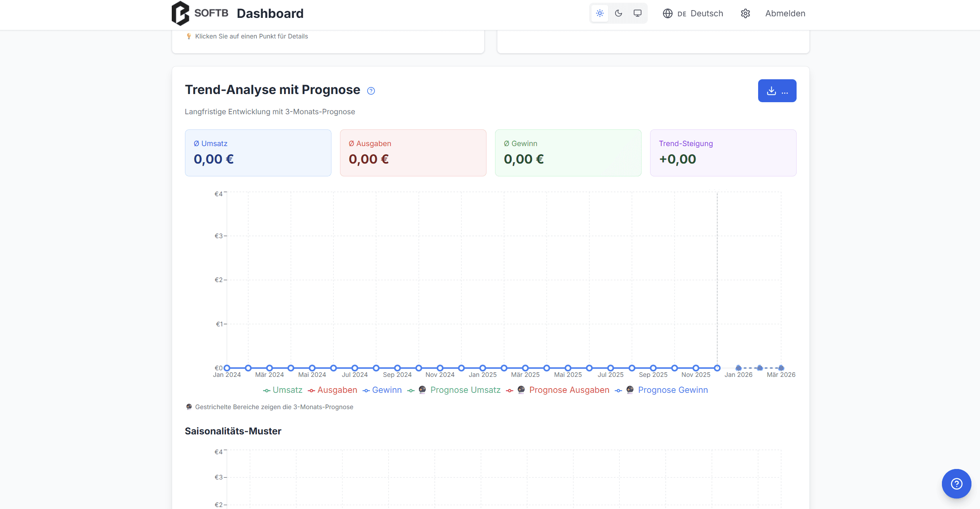Screen dimensions: 980x509
Task: Click help icon next to Trend-Analyse title
Action: point(371,91)
